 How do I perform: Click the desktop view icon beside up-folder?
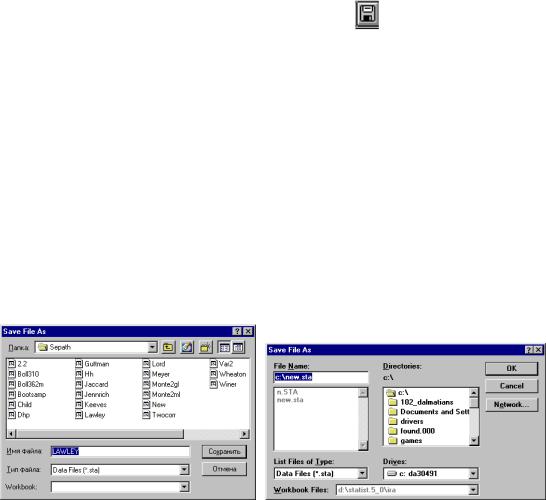[x=187, y=347]
